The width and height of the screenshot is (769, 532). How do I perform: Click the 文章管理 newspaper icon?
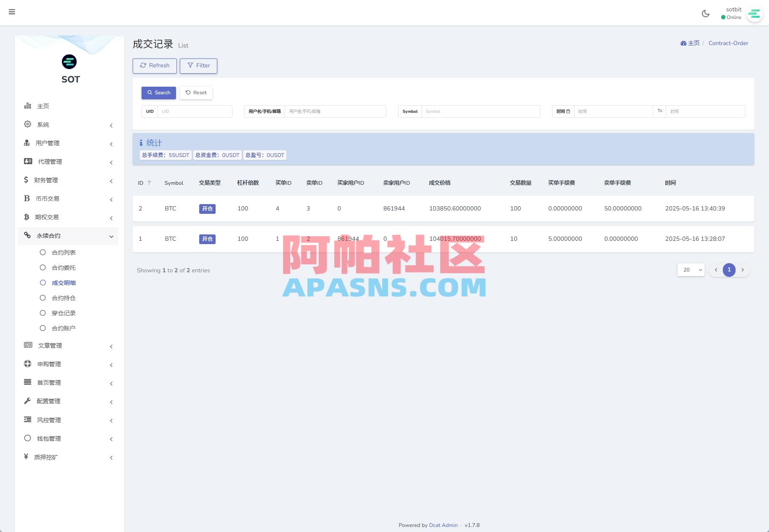click(x=28, y=345)
